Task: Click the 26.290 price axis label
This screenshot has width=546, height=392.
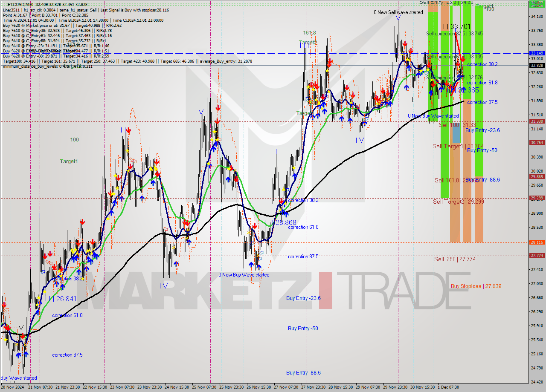Action: click(537, 312)
